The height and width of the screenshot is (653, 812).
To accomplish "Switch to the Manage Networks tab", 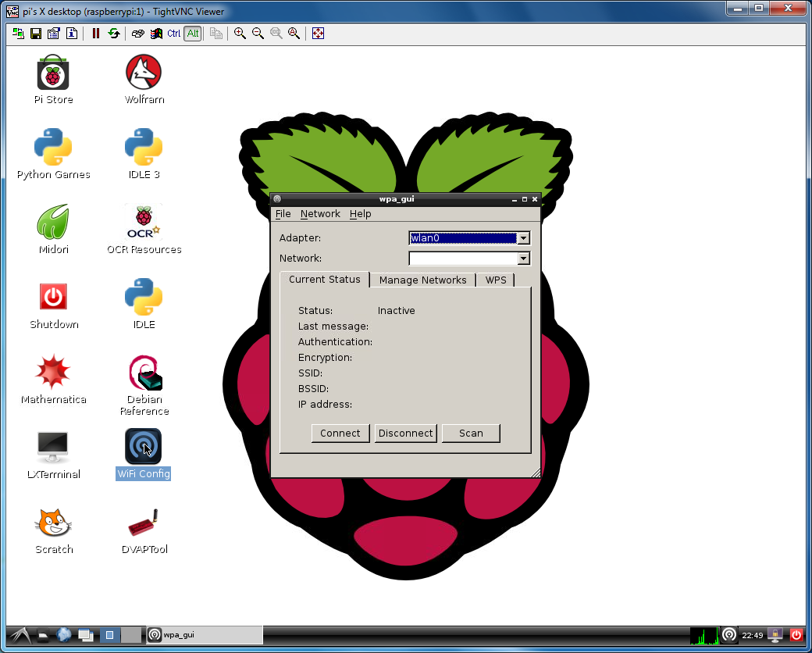I will pyautogui.click(x=422, y=280).
